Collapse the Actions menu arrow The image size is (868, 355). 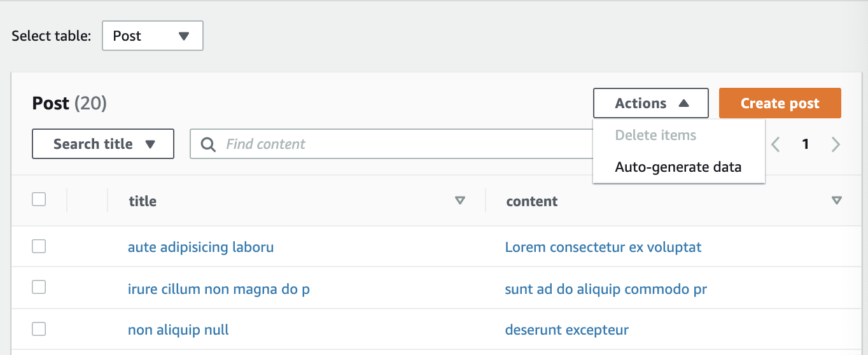click(683, 104)
